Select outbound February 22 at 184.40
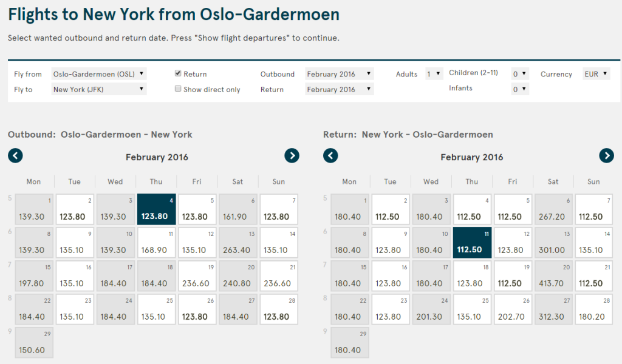Screen dimensions: 622x364 34,309
